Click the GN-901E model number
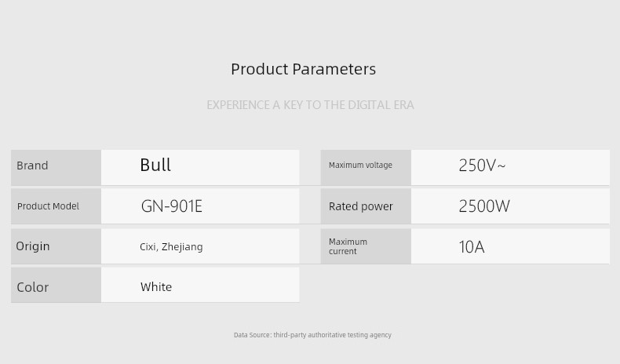Viewport: 620px width, 364px height. 172,206
